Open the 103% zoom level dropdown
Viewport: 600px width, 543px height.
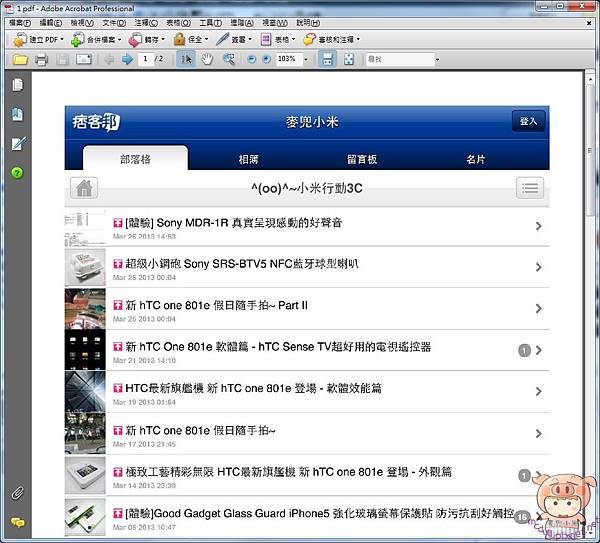pos(306,59)
